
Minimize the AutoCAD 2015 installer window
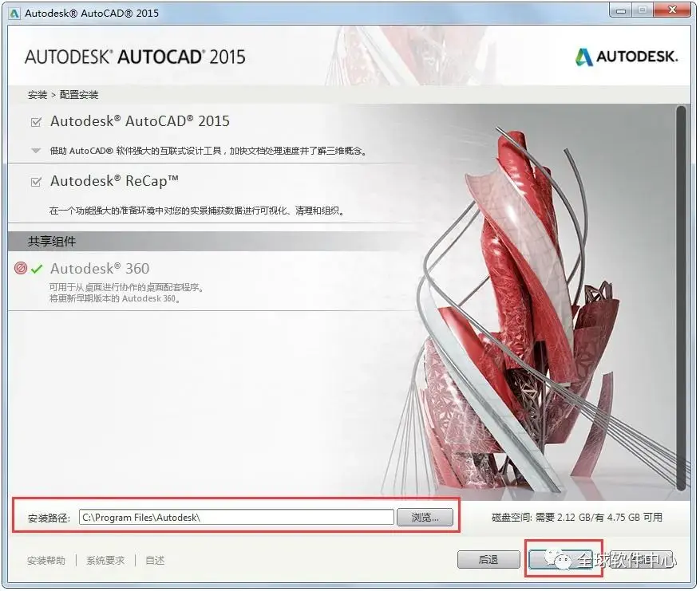click(x=620, y=10)
